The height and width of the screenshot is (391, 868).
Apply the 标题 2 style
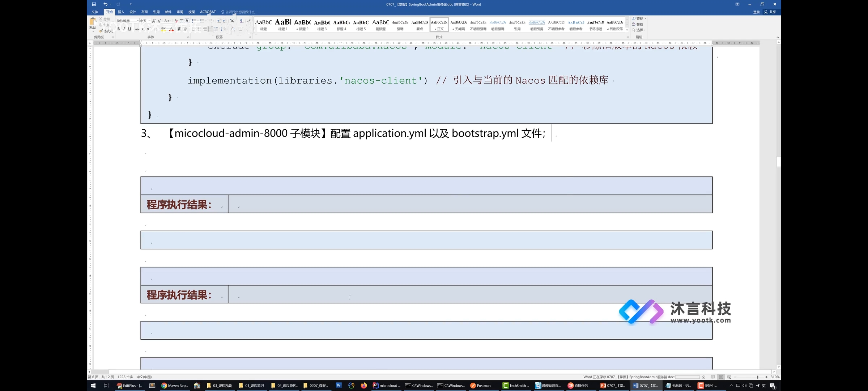(302, 25)
